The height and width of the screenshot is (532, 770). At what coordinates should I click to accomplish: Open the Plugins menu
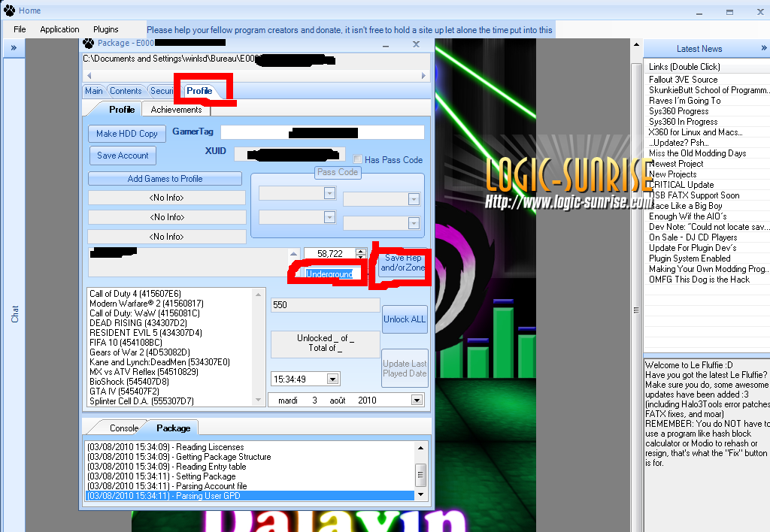pos(105,29)
